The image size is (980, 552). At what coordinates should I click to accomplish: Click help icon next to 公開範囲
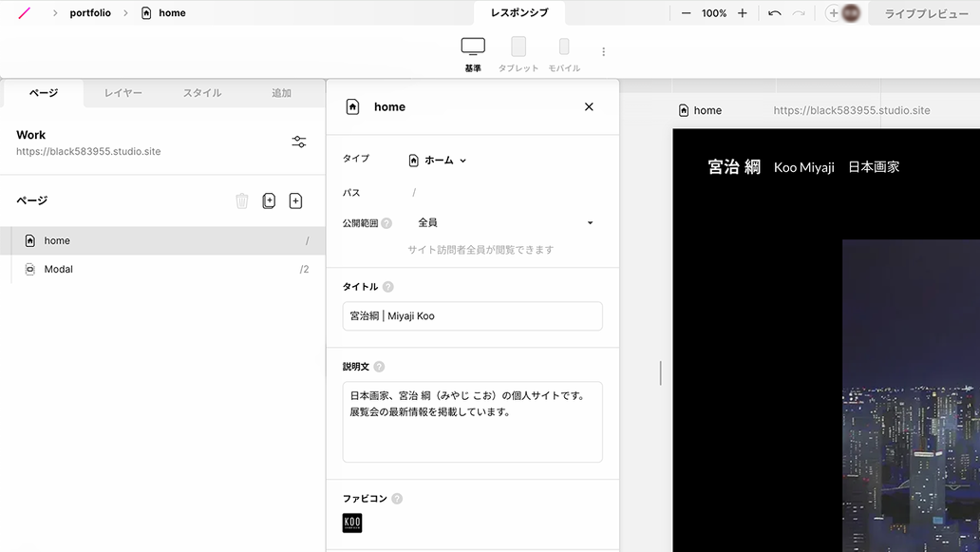pos(386,223)
